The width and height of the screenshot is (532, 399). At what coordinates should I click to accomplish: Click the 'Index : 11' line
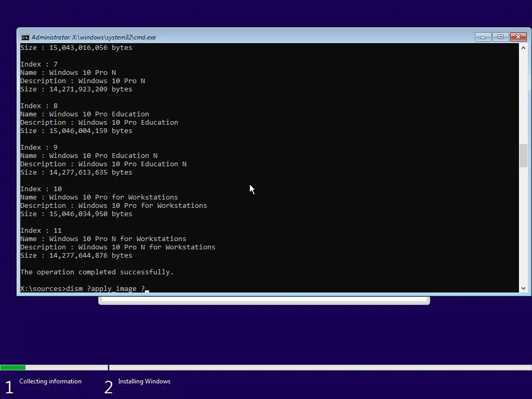tap(41, 230)
